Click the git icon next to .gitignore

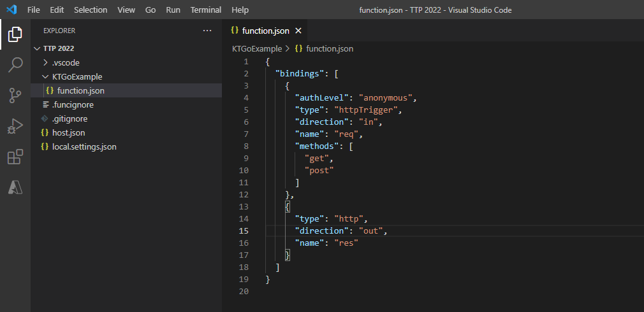coord(45,119)
